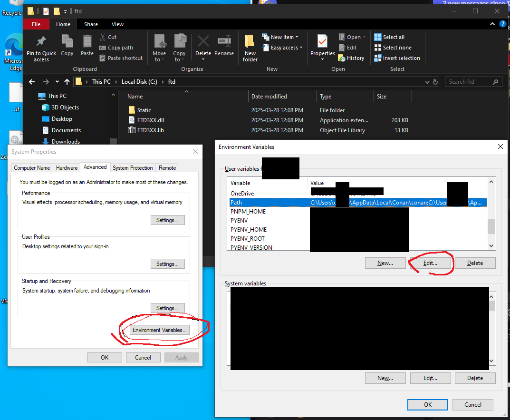
Task: Expand the Easy access dropdown
Action: click(287, 48)
